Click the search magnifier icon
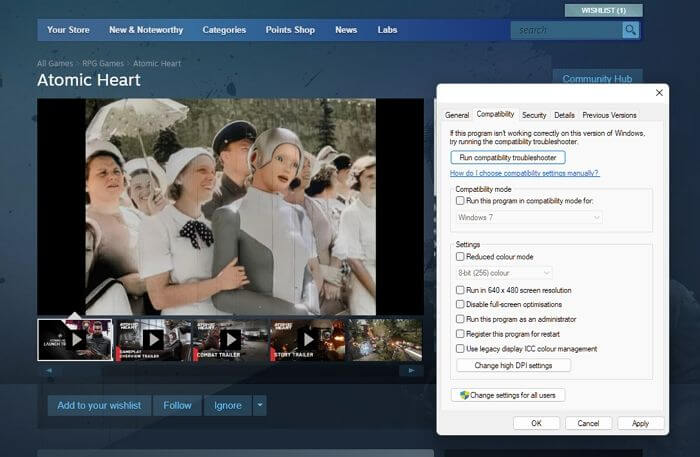This screenshot has height=457, width=700. click(x=630, y=30)
